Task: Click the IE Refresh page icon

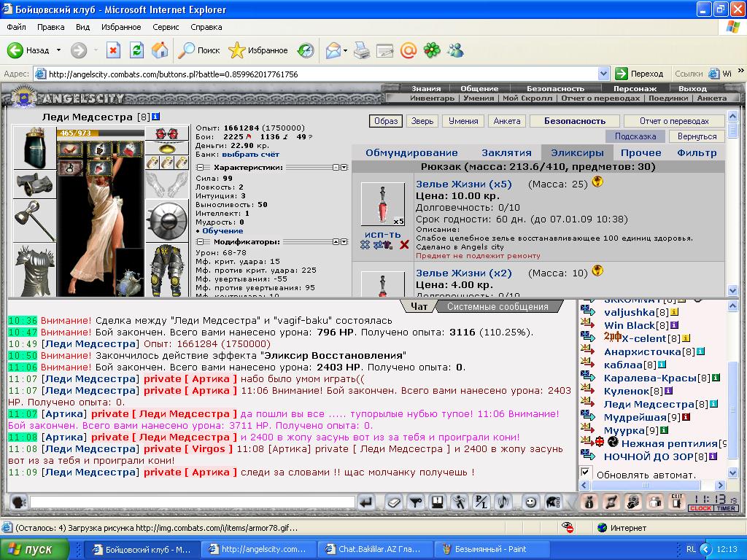Action: tap(136, 50)
